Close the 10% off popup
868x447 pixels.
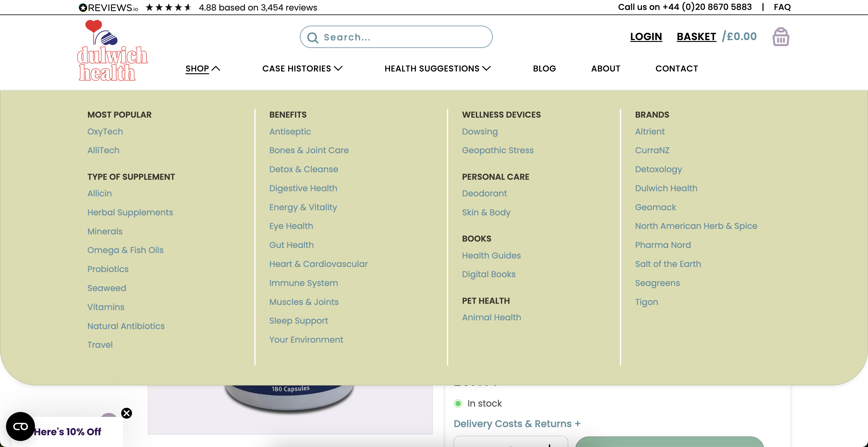point(127,413)
